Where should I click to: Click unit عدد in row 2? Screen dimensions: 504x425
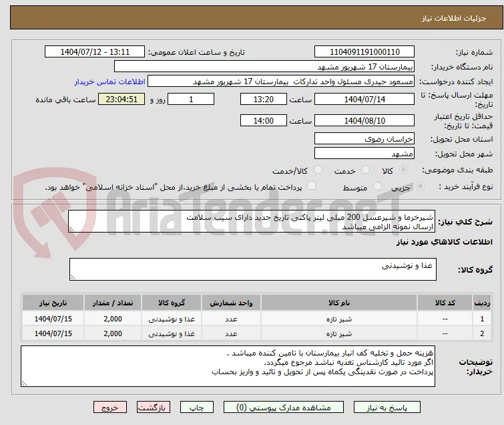click(x=231, y=334)
